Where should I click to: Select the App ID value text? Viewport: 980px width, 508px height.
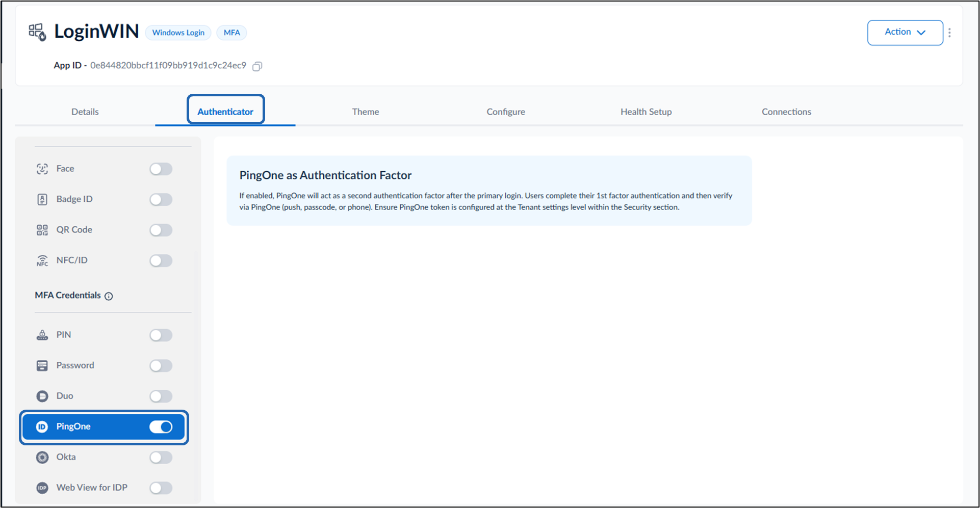pos(168,65)
